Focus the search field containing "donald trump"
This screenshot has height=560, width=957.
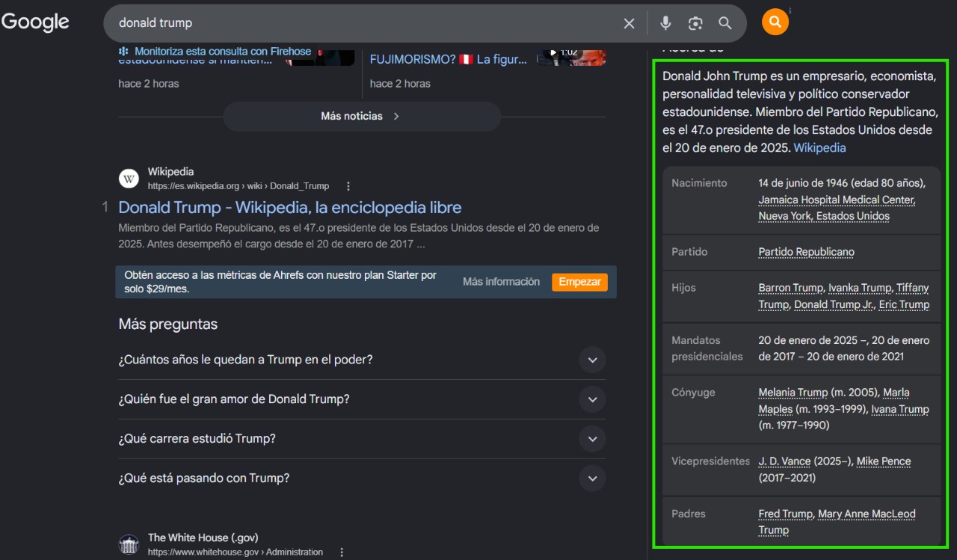pyautogui.click(x=366, y=23)
